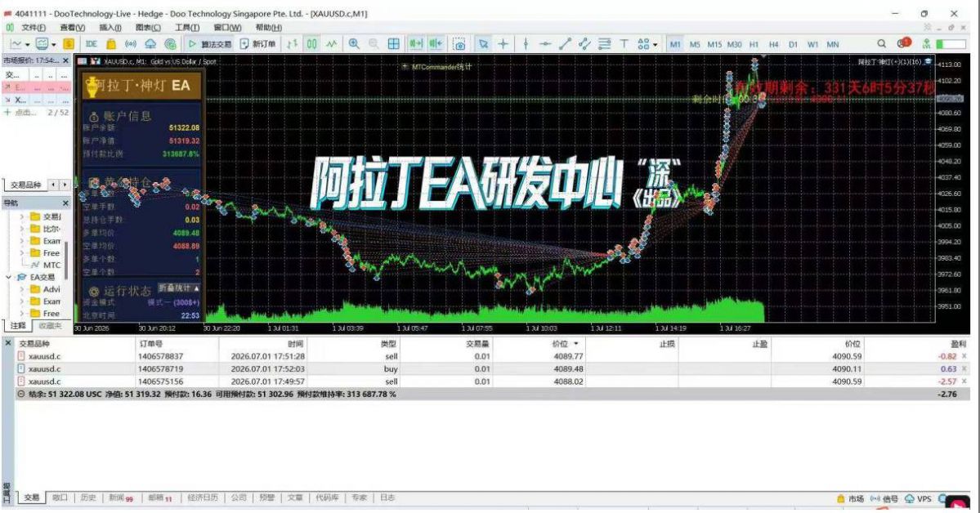Switch to M1 timeframe
980x513 pixels.
click(675, 44)
